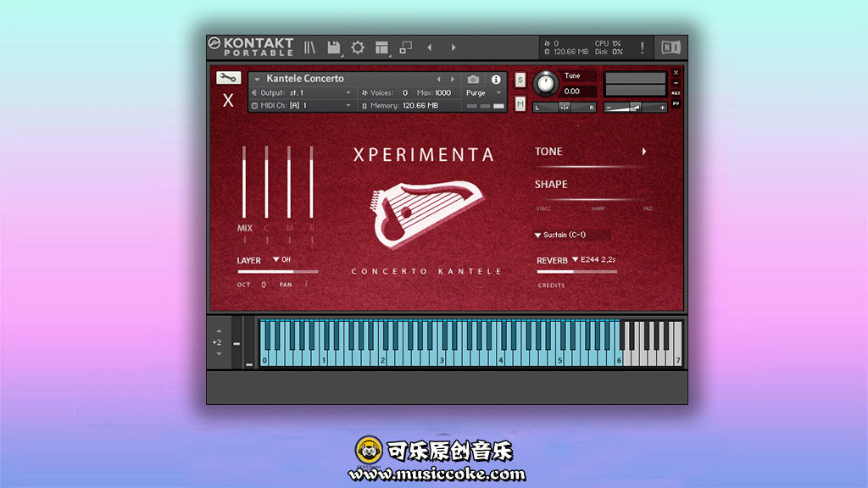
Task: Click the piano key labeled 3
Action: pyautogui.click(x=442, y=359)
